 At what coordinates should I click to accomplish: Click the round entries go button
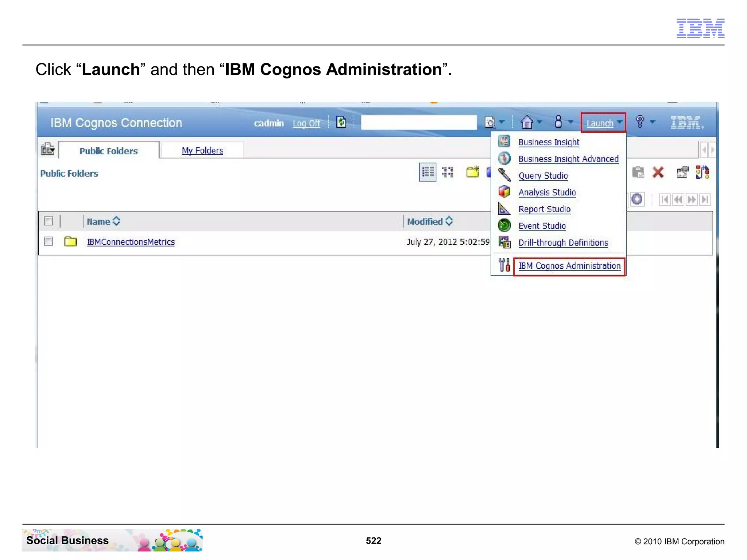(637, 199)
